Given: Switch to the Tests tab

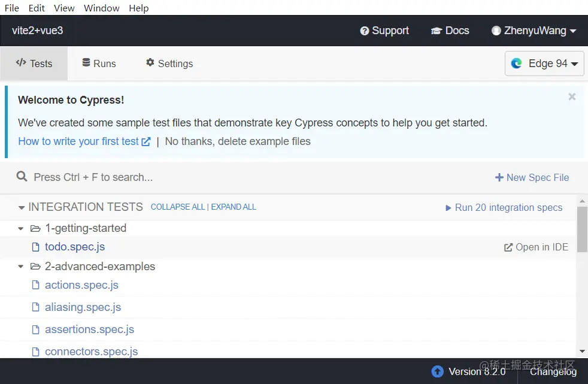Looking at the screenshot, I should click(x=34, y=64).
